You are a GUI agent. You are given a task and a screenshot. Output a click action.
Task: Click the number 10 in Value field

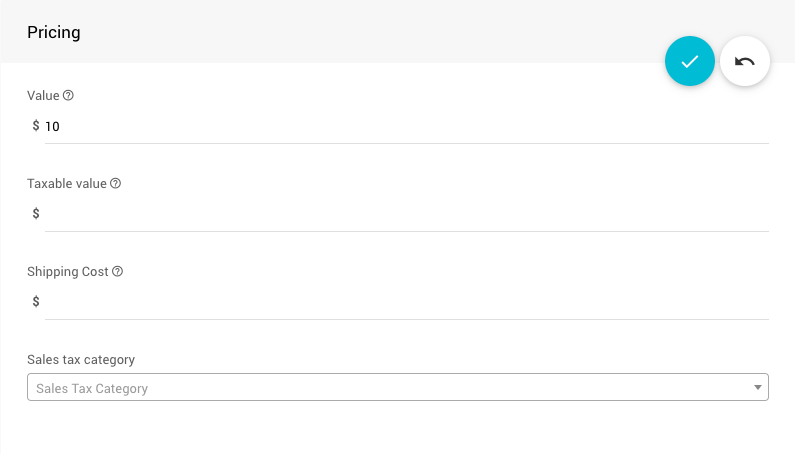[x=52, y=126]
